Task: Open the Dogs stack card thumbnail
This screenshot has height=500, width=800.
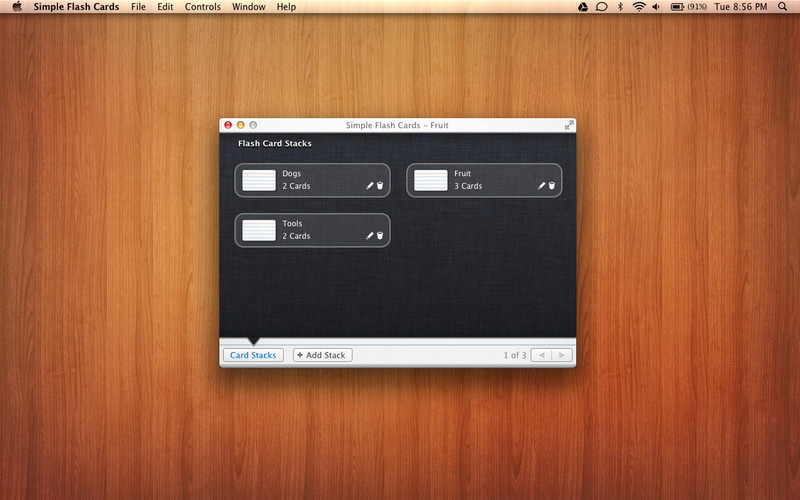Action: (259, 180)
